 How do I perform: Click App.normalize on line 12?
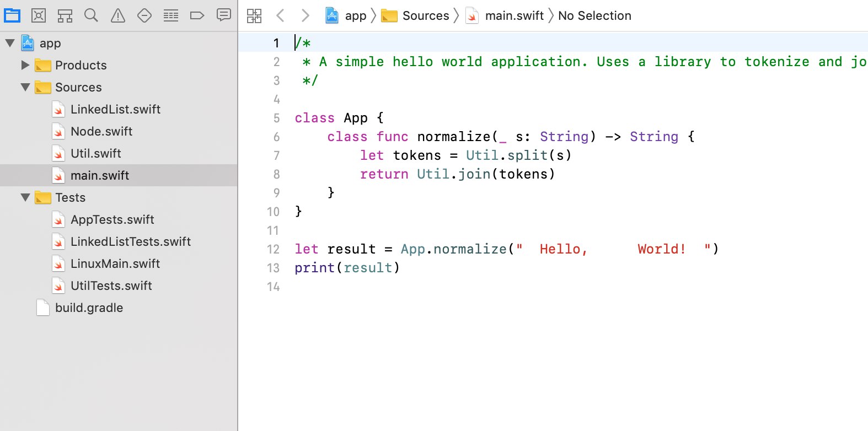[453, 249]
